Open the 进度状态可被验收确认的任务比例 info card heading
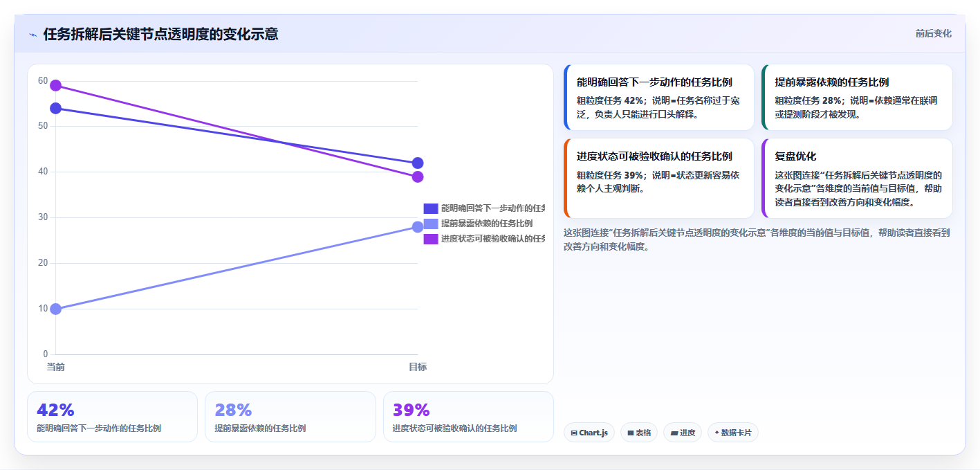The image size is (980, 470). point(654,156)
